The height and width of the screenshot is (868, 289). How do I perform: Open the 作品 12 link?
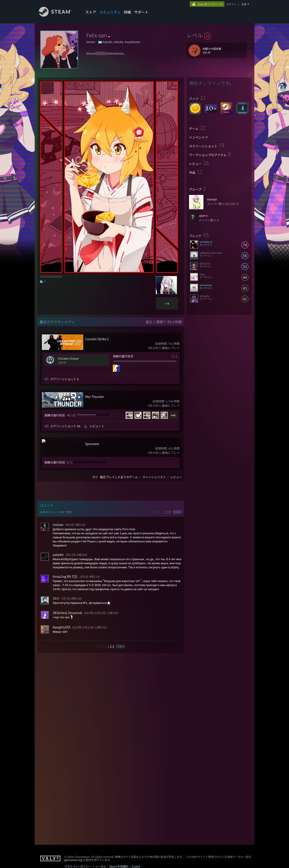pos(196,172)
